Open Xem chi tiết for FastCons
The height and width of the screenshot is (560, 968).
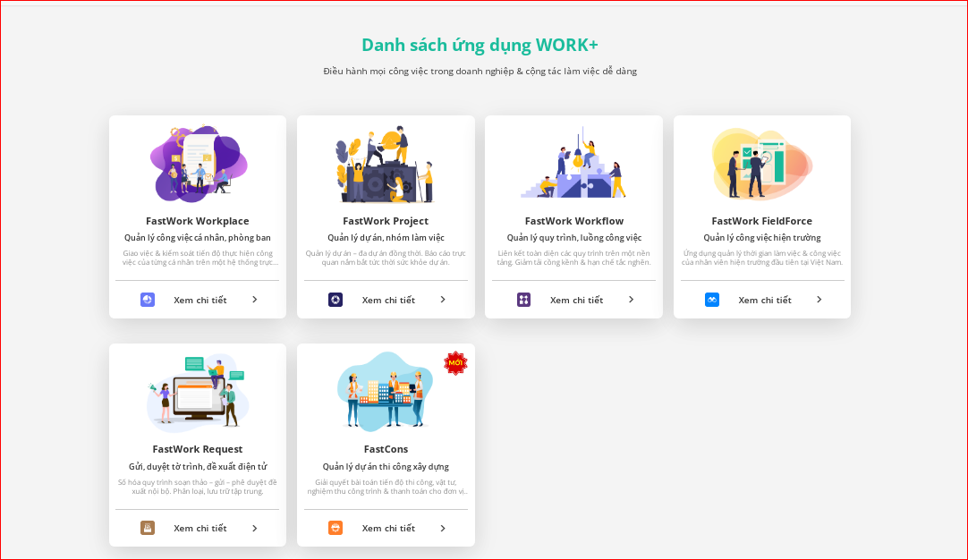point(390,528)
